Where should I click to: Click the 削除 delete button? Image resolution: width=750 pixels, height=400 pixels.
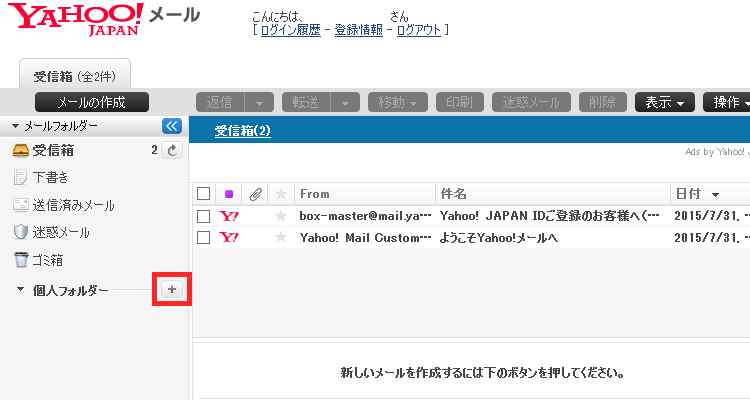click(x=603, y=102)
